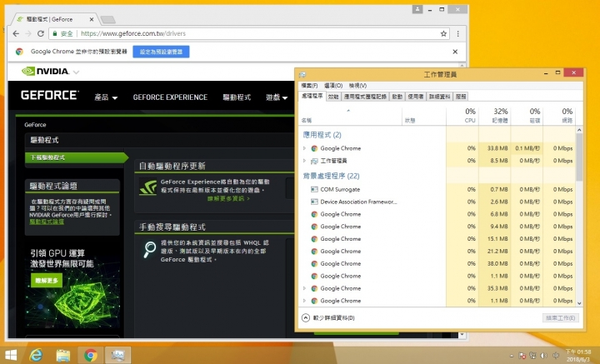Click the 中 input method indicator
The image size is (600, 364).
(x=554, y=356)
